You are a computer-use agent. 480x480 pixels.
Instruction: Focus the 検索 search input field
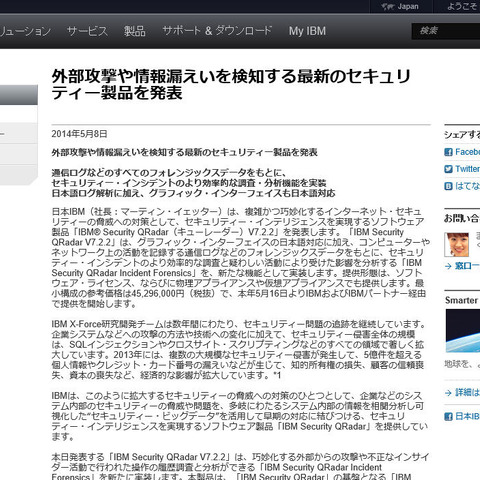(x=446, y=31)
